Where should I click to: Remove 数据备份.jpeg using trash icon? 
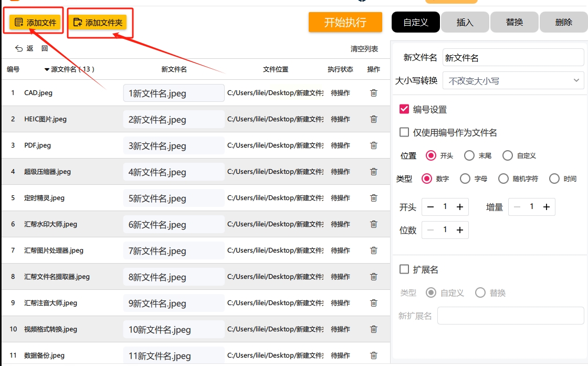[373, 355]
